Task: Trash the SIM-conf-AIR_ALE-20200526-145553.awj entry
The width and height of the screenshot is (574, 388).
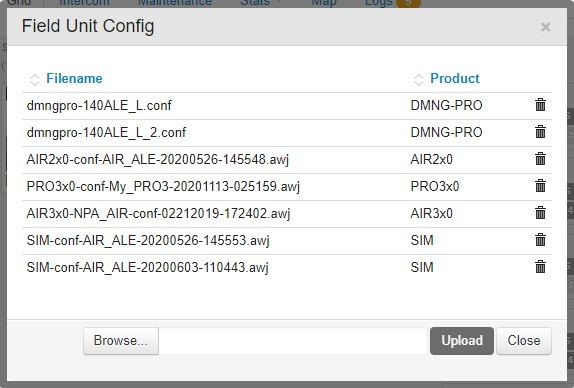Action: tap(540, 240)
